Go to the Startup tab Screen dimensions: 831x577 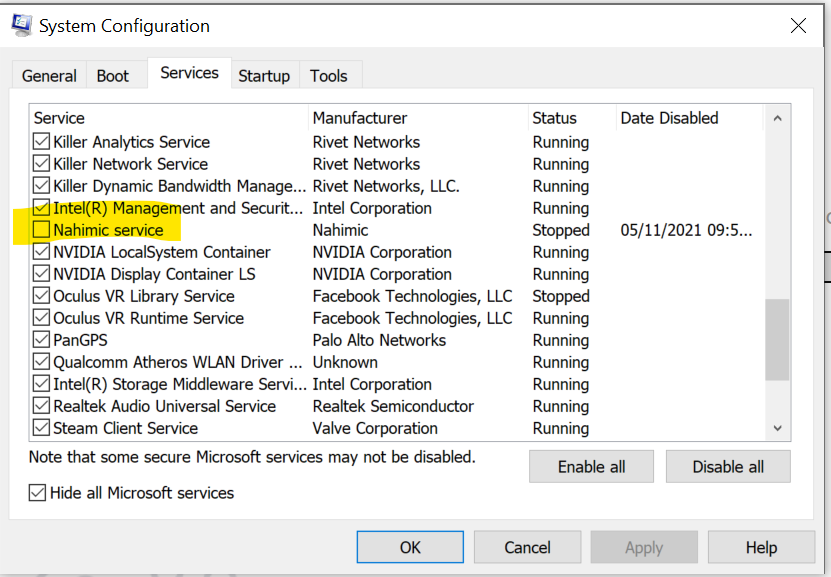coord(264,76)
